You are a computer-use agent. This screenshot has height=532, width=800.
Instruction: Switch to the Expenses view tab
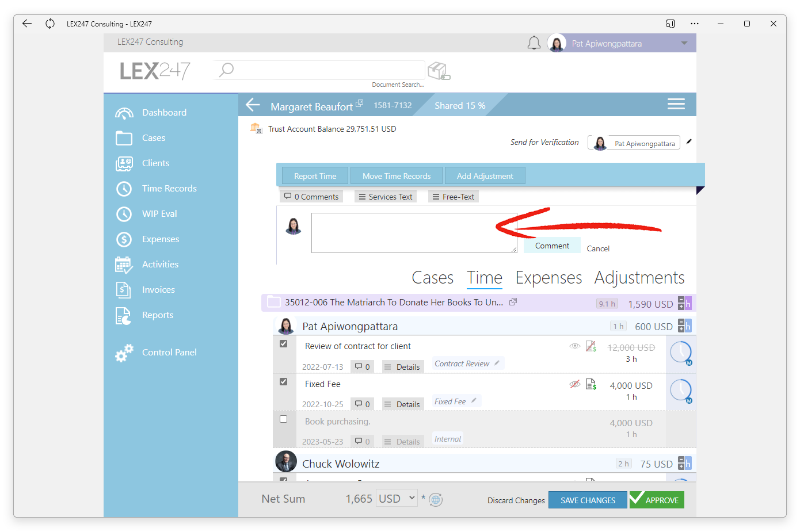tap(548, 278)
